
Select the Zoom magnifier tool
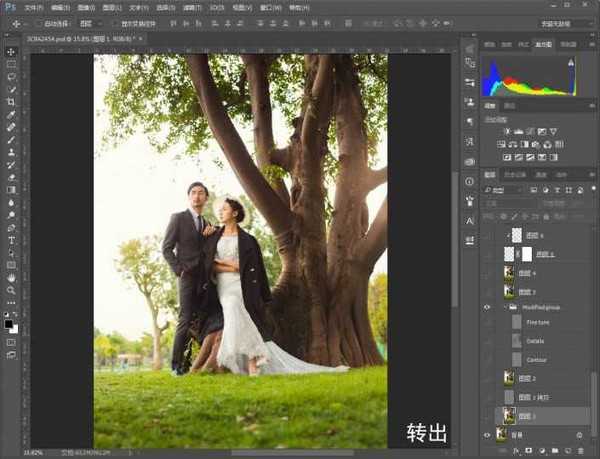(x=11, y=290)
